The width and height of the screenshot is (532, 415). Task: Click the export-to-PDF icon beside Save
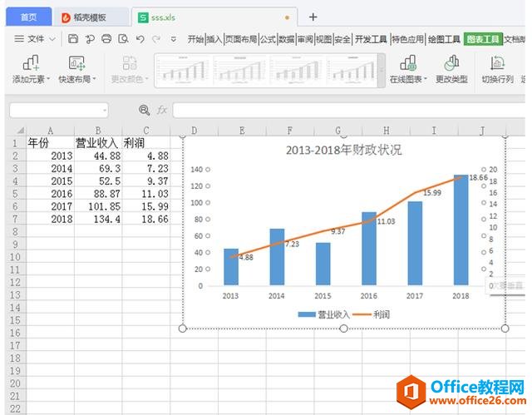90,39
